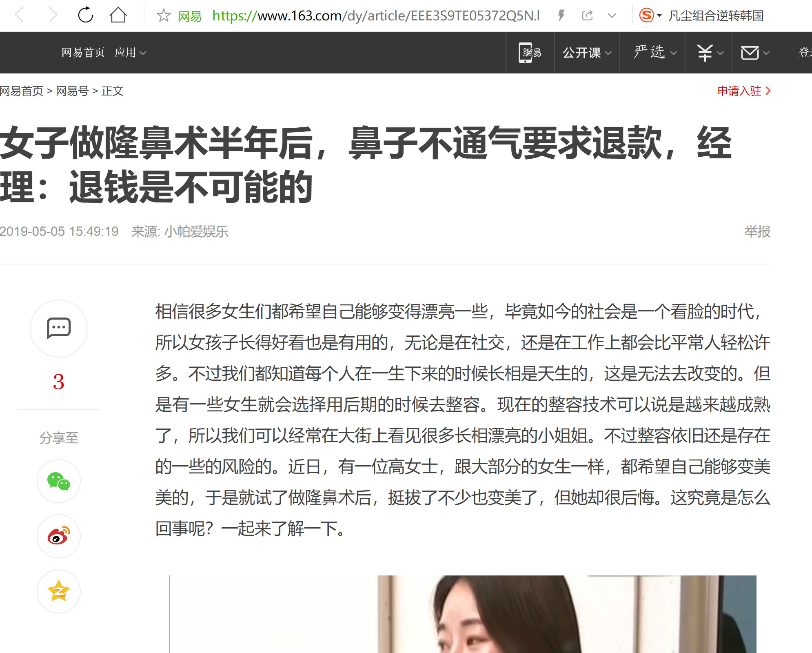Bookmark this page with the star icon
This screenshot has height=653, width=812.
pyautogui.click(x=164, y=16)
